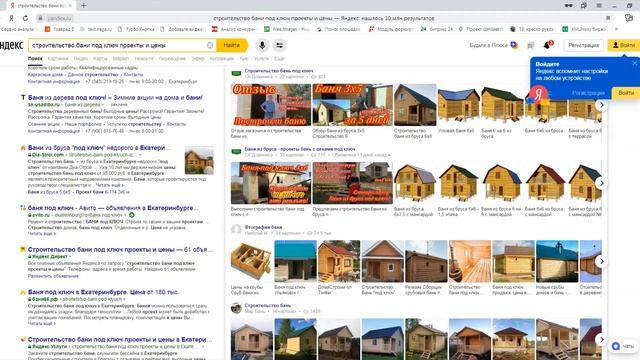640x360 pixels.
Task: Open the "Баня 3x5 за 5 дней" thumbnail
Action: [352, 105]
